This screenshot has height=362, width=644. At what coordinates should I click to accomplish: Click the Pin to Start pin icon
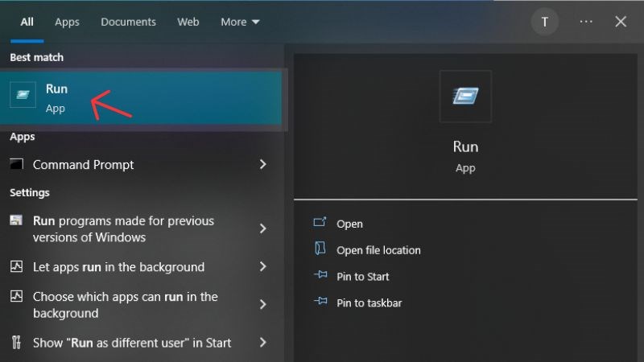point(320,275)
